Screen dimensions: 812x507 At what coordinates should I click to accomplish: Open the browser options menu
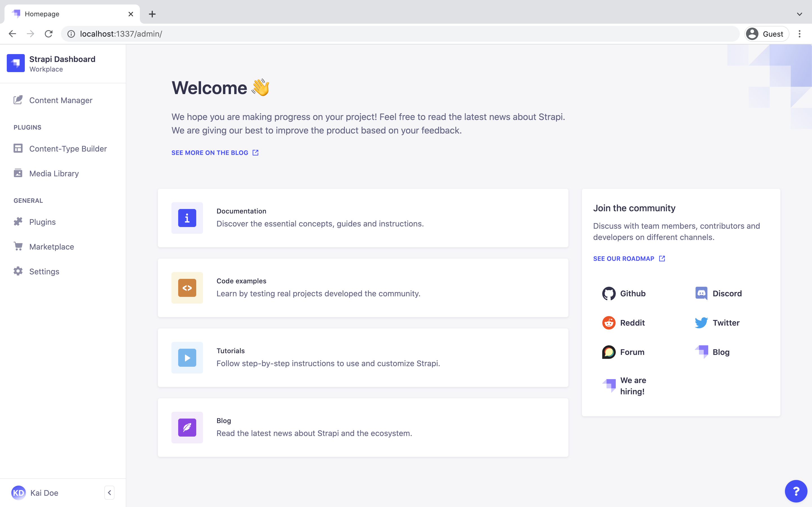(800, 34)
